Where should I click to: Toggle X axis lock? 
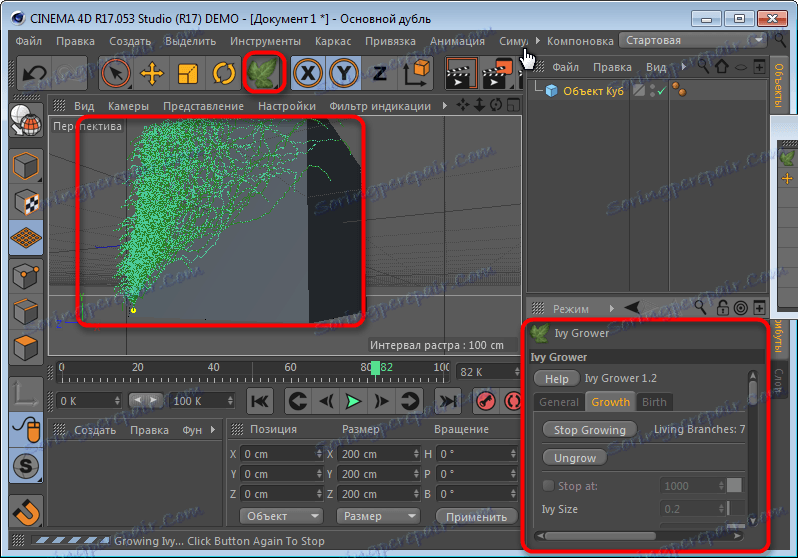[x=309, y=73]
